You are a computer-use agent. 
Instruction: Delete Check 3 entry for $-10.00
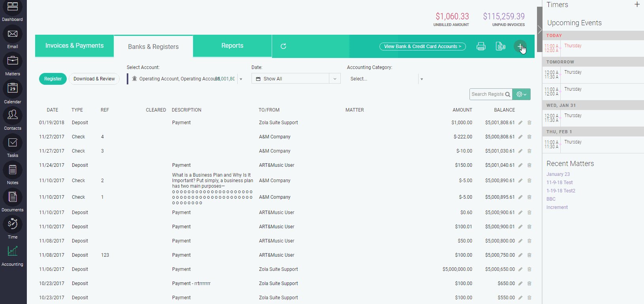click(x=529, y=151)
